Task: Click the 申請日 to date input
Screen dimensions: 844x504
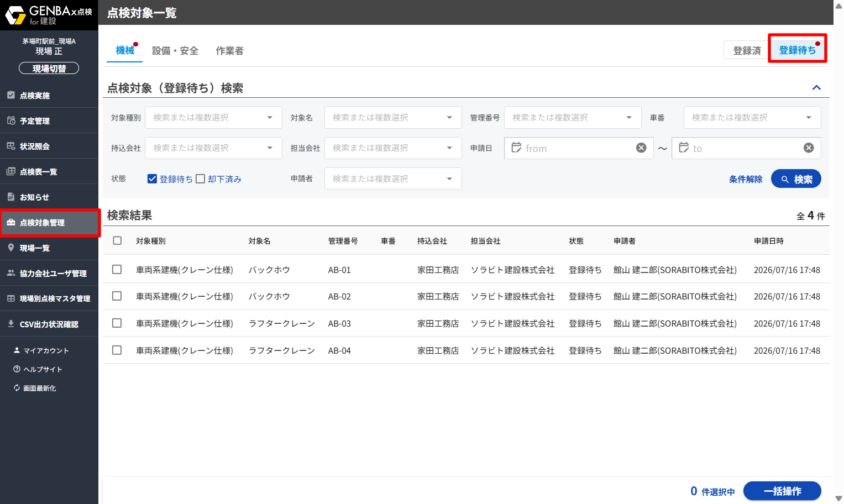Action: pos(746,148)
